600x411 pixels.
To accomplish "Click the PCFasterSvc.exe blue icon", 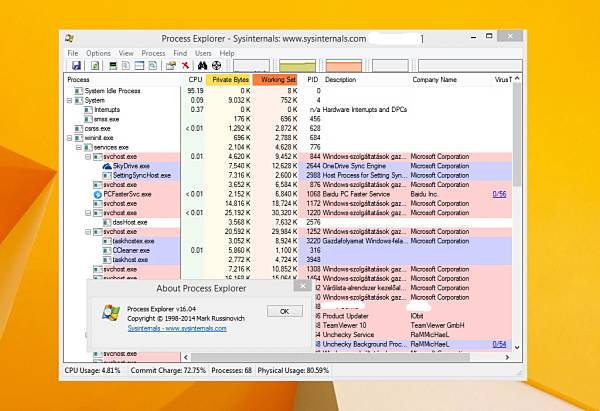I will tap(98, 194).
